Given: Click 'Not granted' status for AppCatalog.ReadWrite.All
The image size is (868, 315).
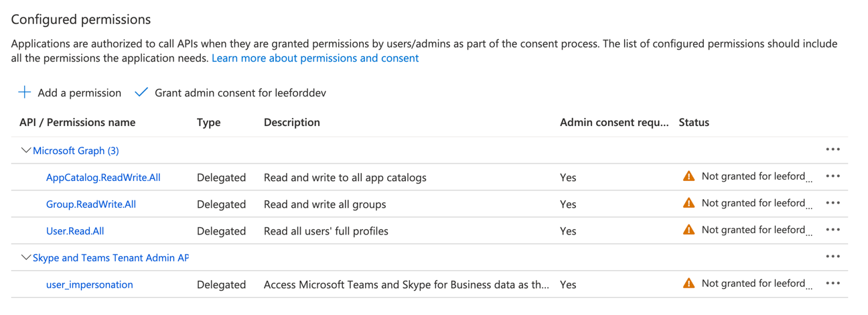Looking at the screenshot, I should pos(757,176).
